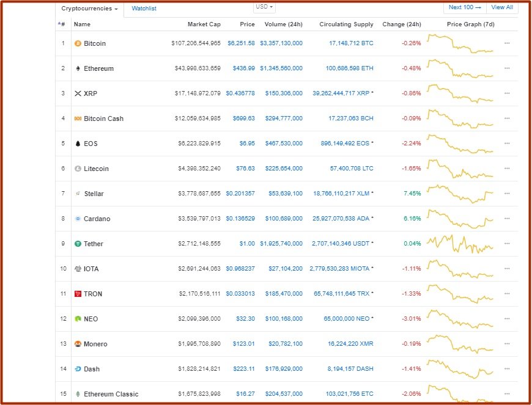The image size is (532, 405).
Task: Click the Stellar rocket logo icon
Action: 78,194
